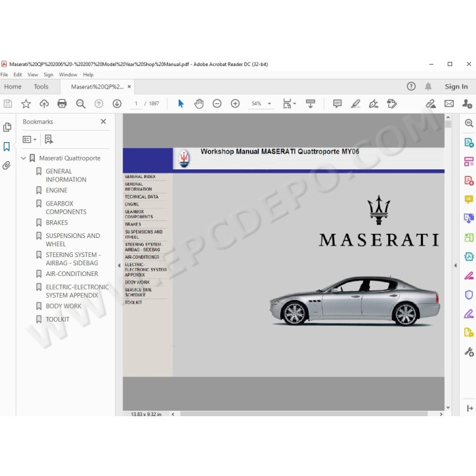Close the Maserati document tab
The image size is (476, 476).
click(129, 86)
